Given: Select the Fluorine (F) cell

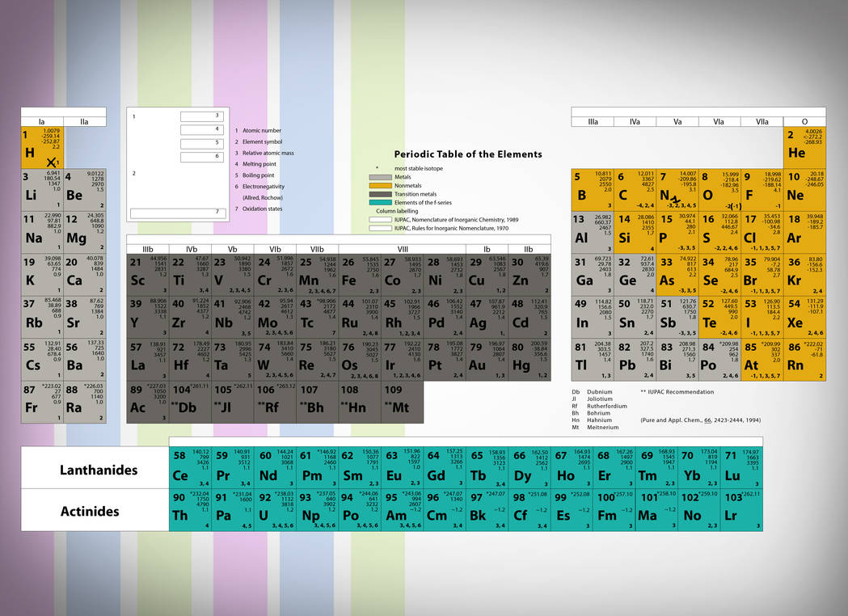Looking at the screenshot, I should pyautogui.click(x=762, y=190).
